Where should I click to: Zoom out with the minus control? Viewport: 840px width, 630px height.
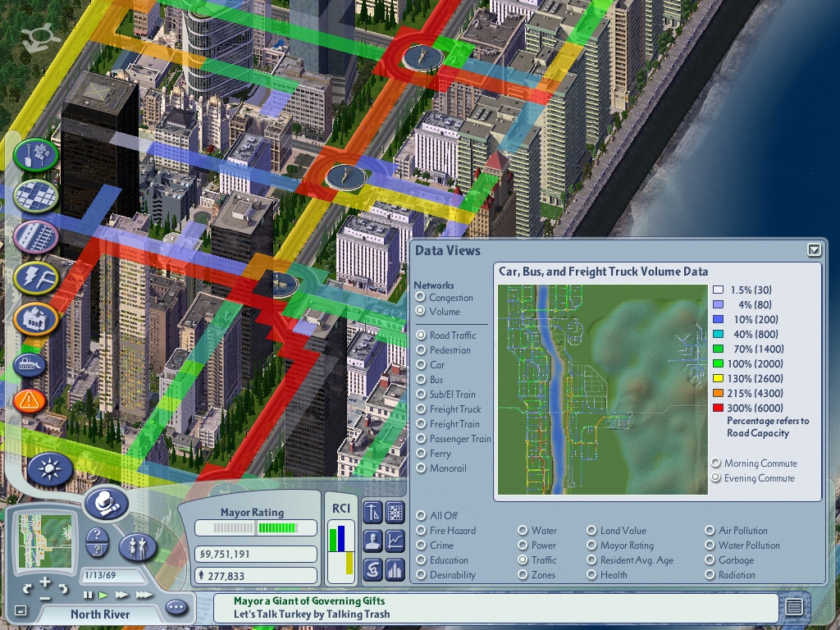[x=45, y=598]
